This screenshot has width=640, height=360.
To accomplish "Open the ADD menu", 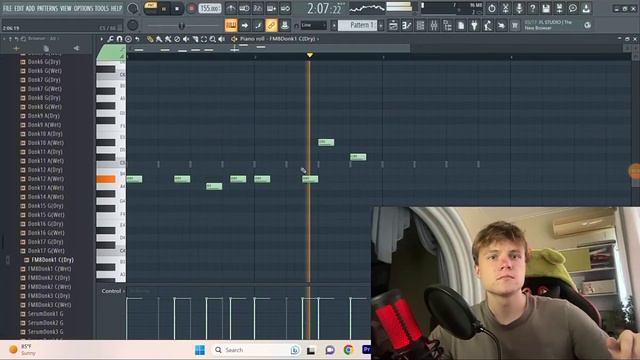I will click(x=31, y=8).
